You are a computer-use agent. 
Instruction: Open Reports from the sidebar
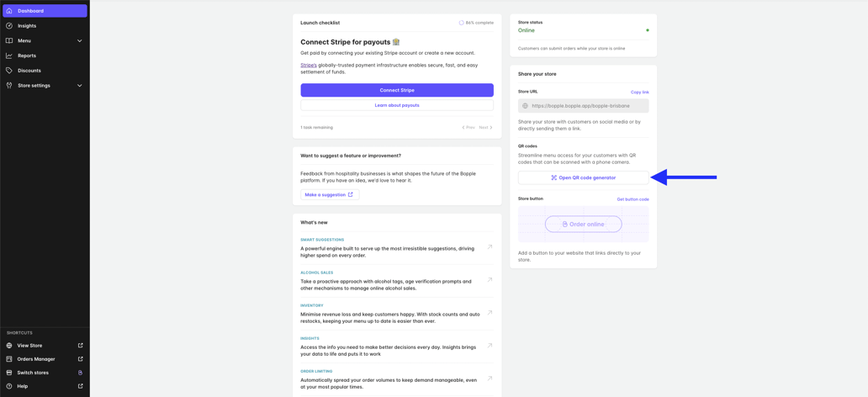(x=27, y=56)
